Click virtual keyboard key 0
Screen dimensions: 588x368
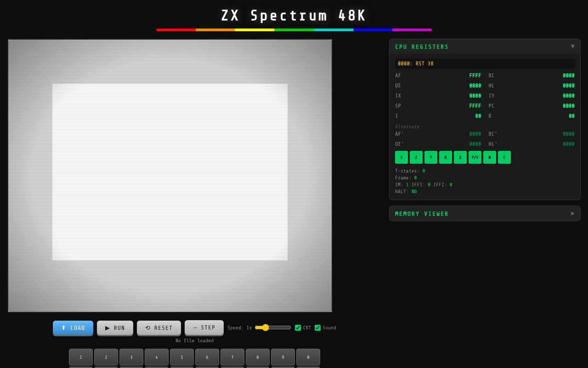[x=308, y=357]
